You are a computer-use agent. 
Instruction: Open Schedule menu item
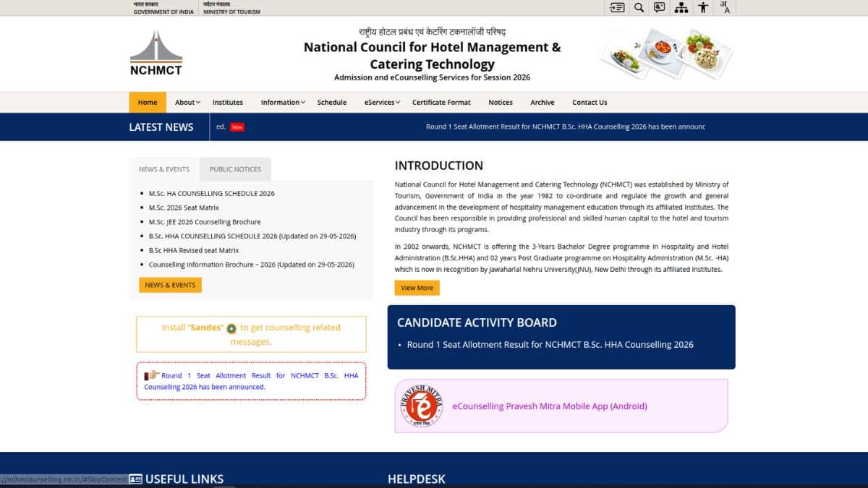[x=332, y=103]
